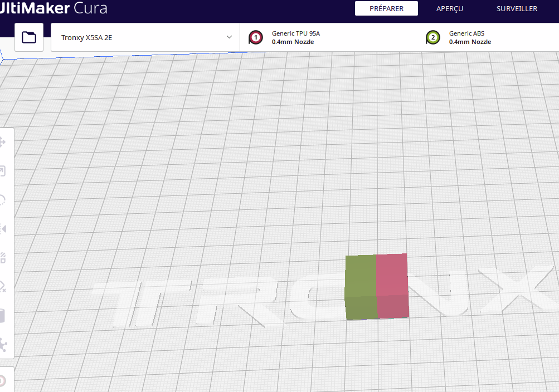
Task: Expand the printer selector chevron
Action: click(229, 37)
